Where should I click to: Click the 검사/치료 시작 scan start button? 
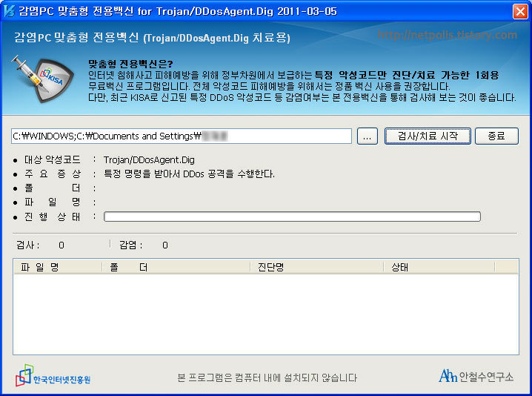tap(428, 136)
